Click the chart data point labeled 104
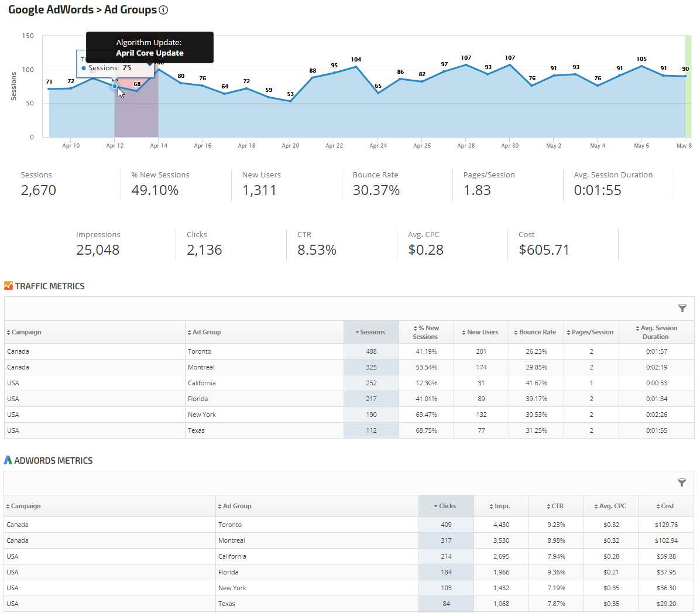Viewport: 700px width, 616px height. coord(356,67)
